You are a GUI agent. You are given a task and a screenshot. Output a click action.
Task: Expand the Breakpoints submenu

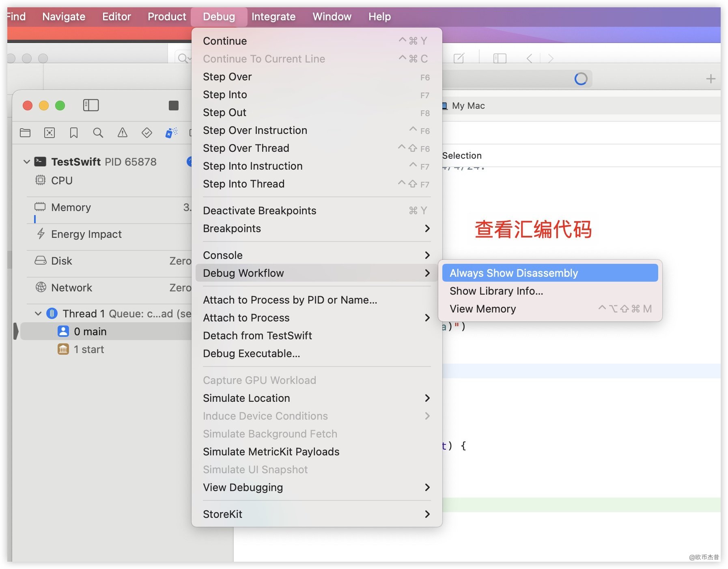317,228
